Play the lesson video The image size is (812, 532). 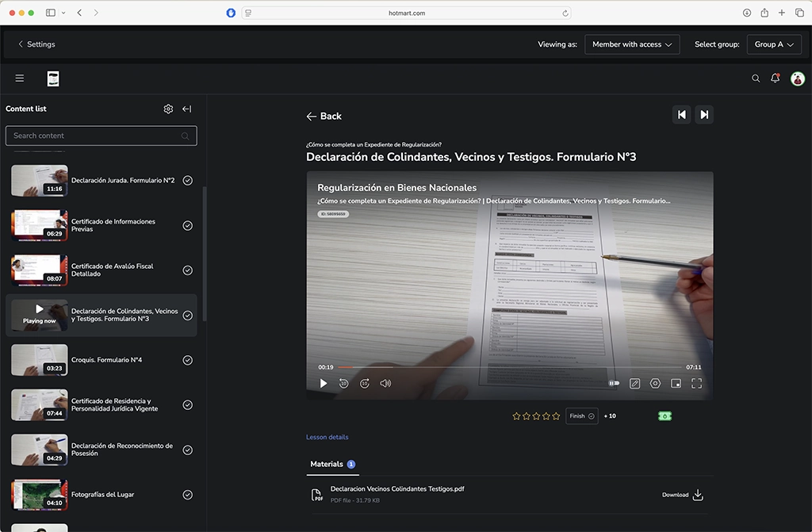324,383
